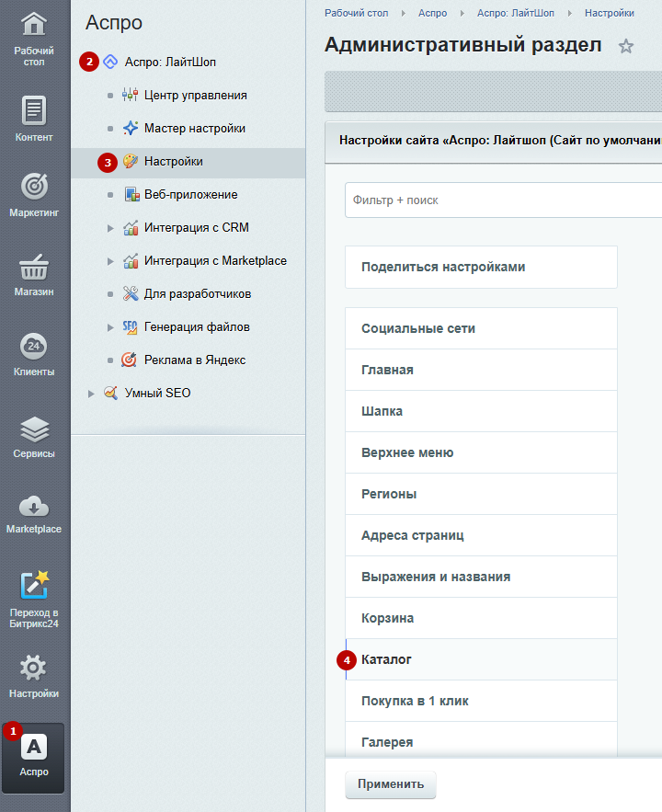The height and width of the screenshot is (812, 662).
Task: Add page to favorites with star
Action: tap(626, 47)
